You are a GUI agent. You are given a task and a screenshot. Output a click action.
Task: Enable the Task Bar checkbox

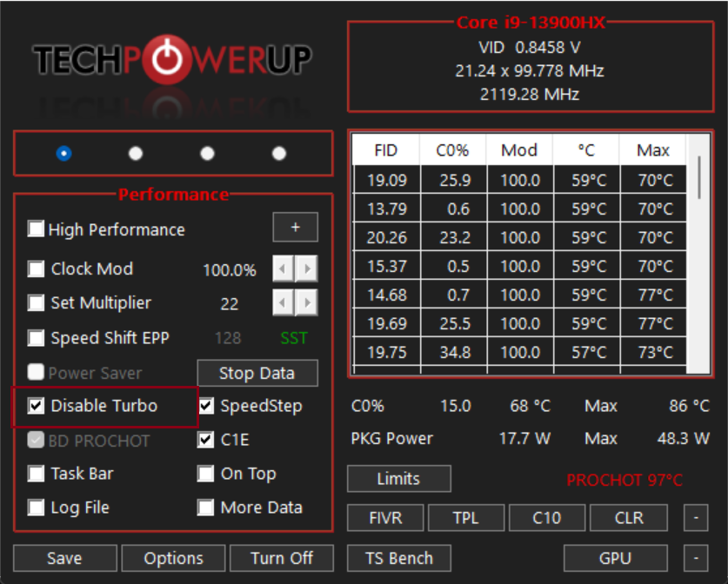click(x=36, y=474)
